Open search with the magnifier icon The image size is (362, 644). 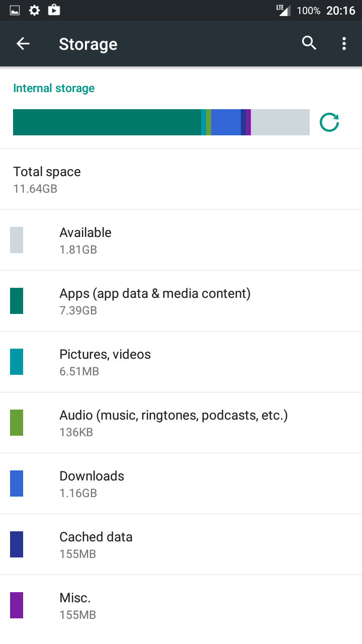pos(309,44)
